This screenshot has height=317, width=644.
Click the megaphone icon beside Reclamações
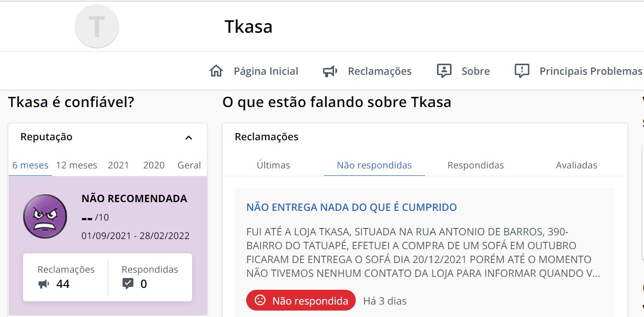[x=330, y=71]
